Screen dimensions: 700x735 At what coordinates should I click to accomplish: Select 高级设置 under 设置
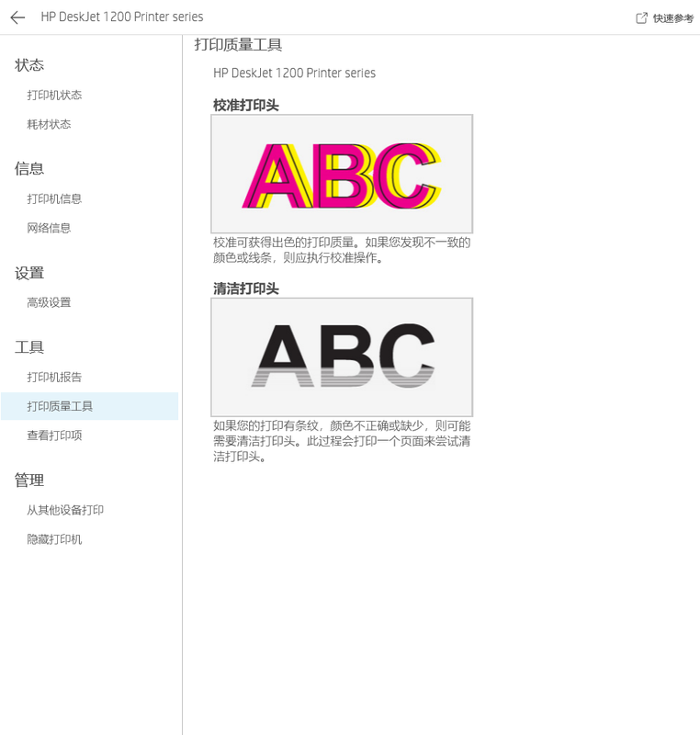point(49,303)
